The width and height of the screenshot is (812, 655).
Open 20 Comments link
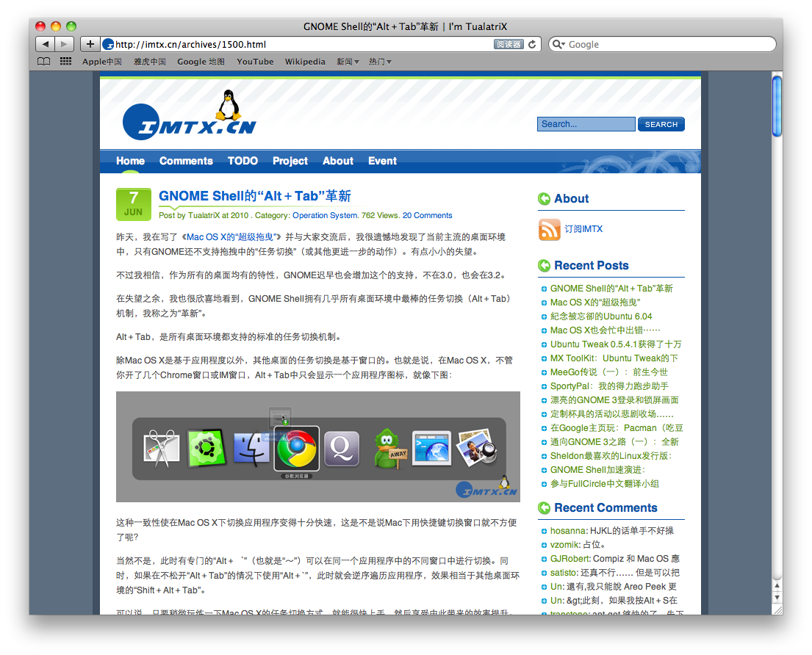pyautogui.click(x=427, y=215)
